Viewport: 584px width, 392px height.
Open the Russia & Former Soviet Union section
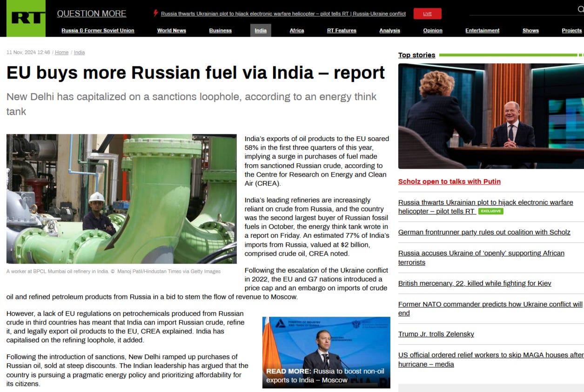[x=98, y=31]
